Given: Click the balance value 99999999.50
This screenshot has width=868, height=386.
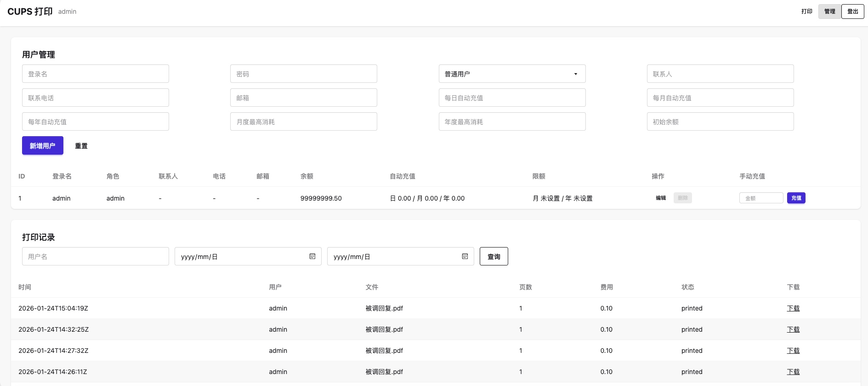Looking at the screenshot, I should [321, 198].
